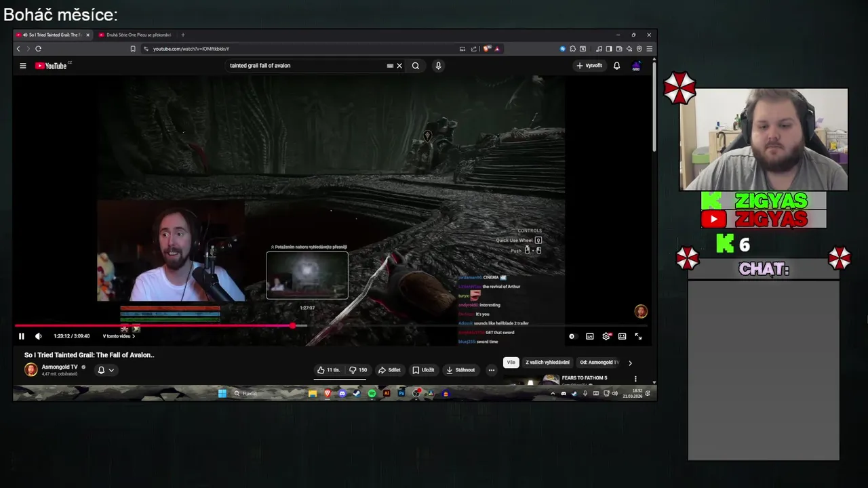Close the 'So I Tried Tainted Grail' tab
Image resolution: width=868 pixels, height=488 pixels.
pos(87,35)
